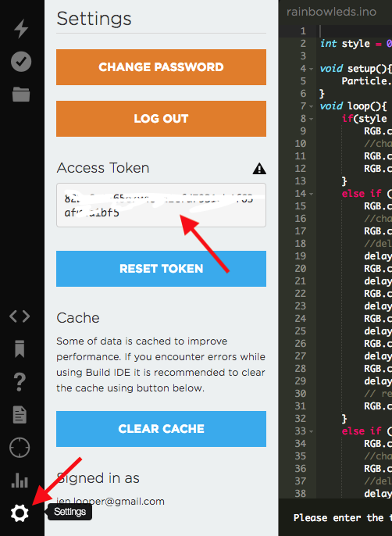392x536 pixels.
Task: Click the Settings gear icon
Action: pyautogui.click(x=20, y=513)
